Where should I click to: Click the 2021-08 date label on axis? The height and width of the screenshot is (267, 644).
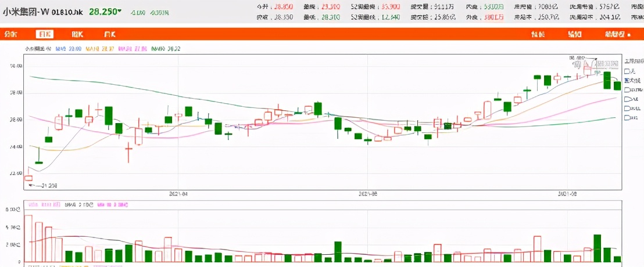[x=567, y=193]
